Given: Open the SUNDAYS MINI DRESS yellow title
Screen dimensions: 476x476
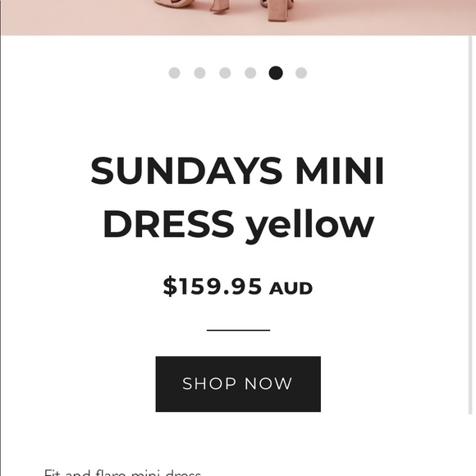Looking at the screenshot, I should pos(238,198).
